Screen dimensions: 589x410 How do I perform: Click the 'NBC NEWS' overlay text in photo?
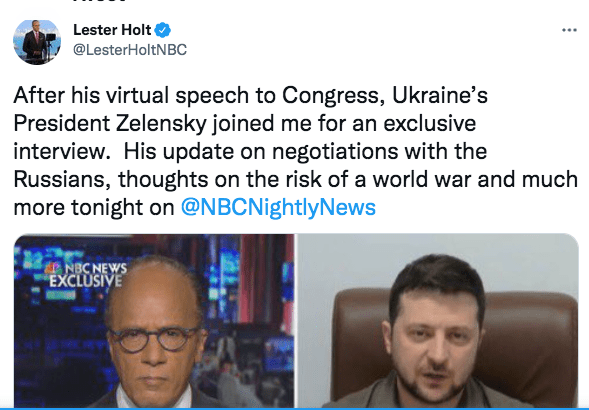95,268
